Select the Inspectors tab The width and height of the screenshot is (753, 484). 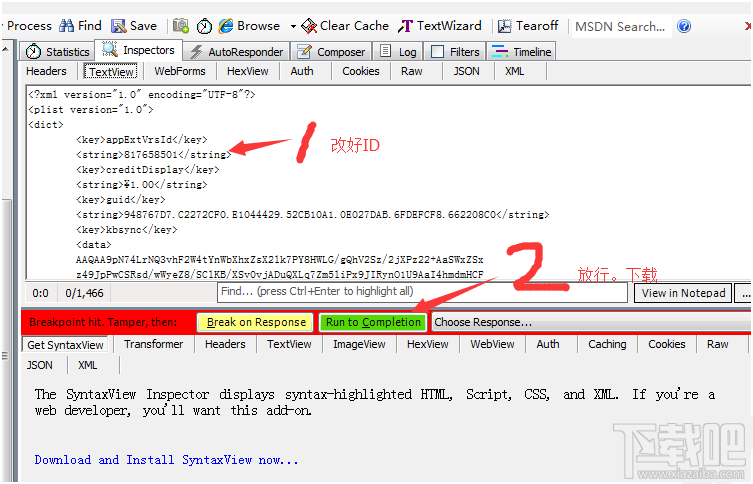tap(139, 50)
